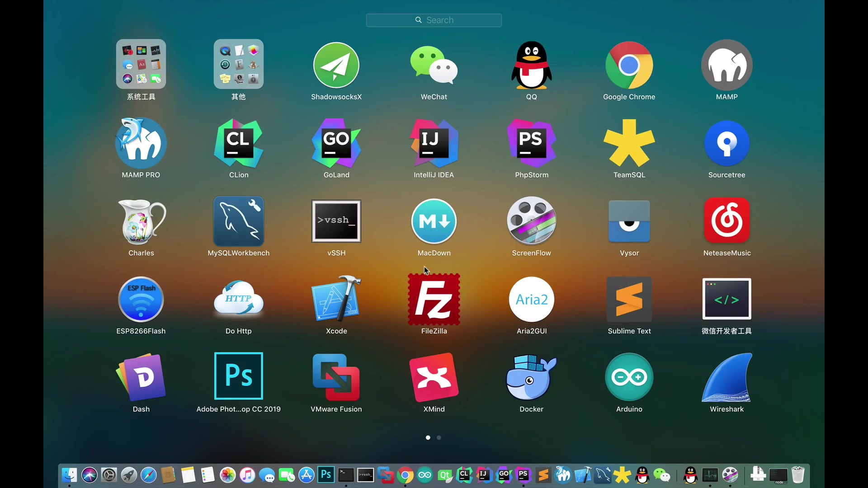This screenshot has height=488, width=868.
Task: Open Activity Monitor from the Dock
Action: [710, 475]
